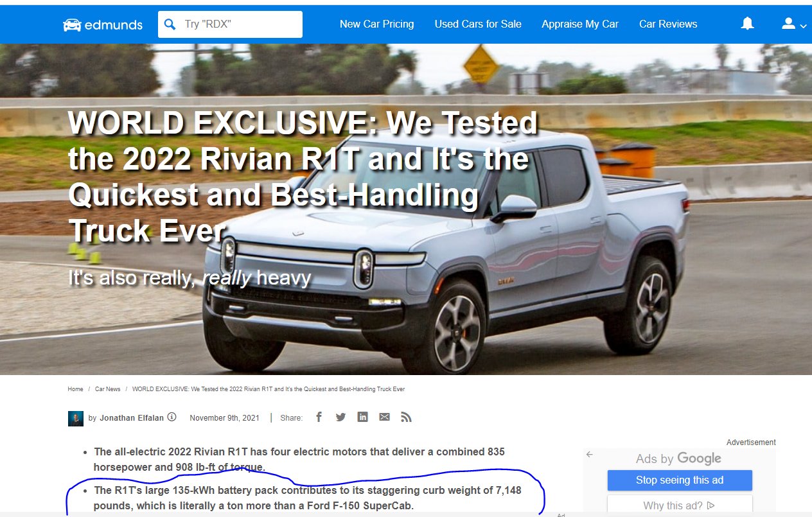Viewport: 812px width, 517px height.
Task: Click the WORLD EXCLUSIVE article breadcrumb
Action: [x=269, y=389]
